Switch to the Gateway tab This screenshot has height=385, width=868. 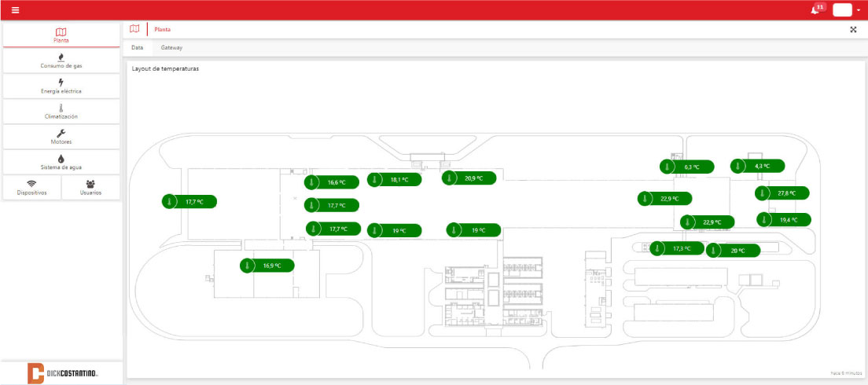coord(171,48)
